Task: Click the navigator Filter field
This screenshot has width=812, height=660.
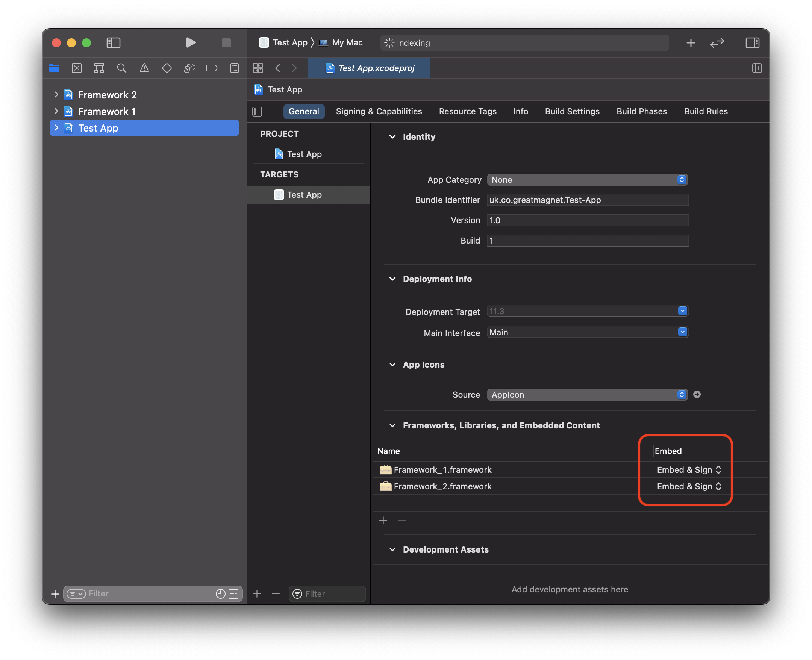Action: [153, 593]
